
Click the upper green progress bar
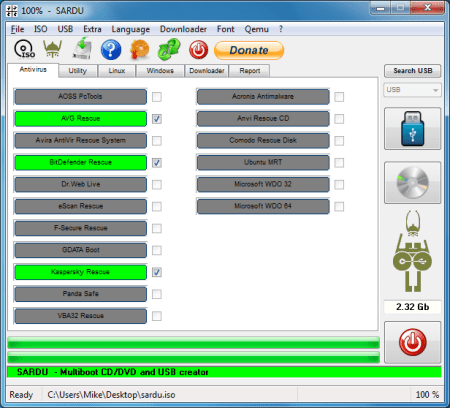(193, 342)
